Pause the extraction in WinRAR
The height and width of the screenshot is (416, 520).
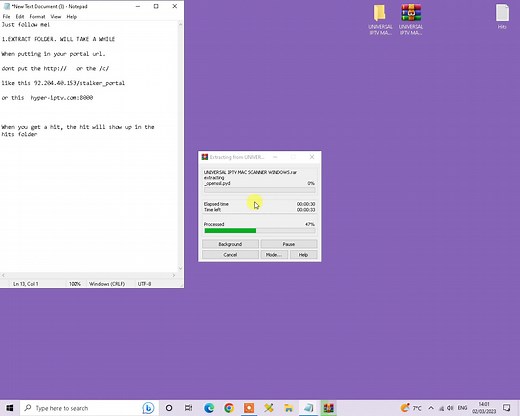(289, 244)
